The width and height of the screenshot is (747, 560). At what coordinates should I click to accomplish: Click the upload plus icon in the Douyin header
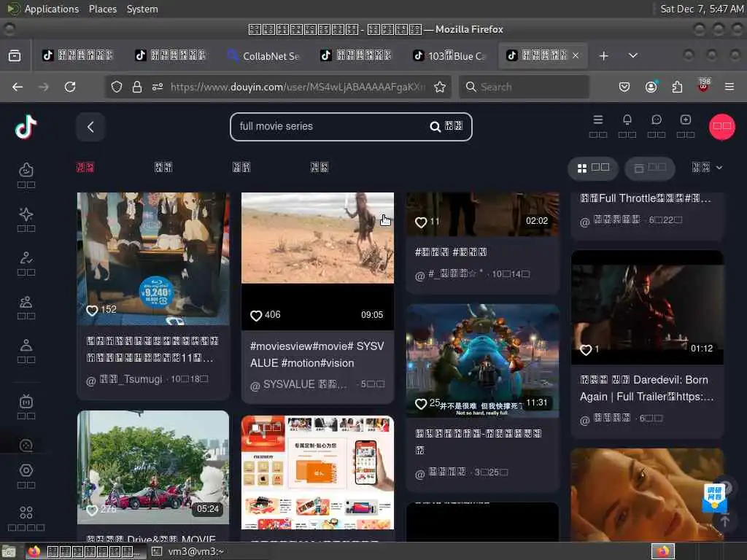(685, 120)
